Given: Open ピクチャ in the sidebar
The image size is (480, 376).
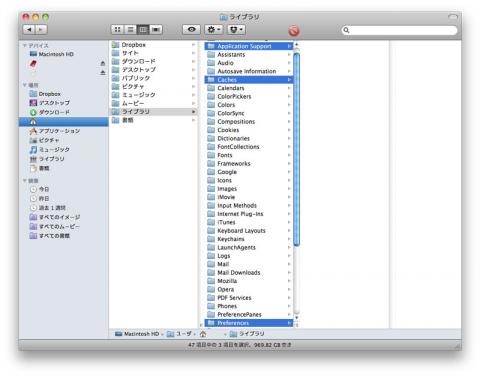Looking at the screenshot, I should [45, 140].
